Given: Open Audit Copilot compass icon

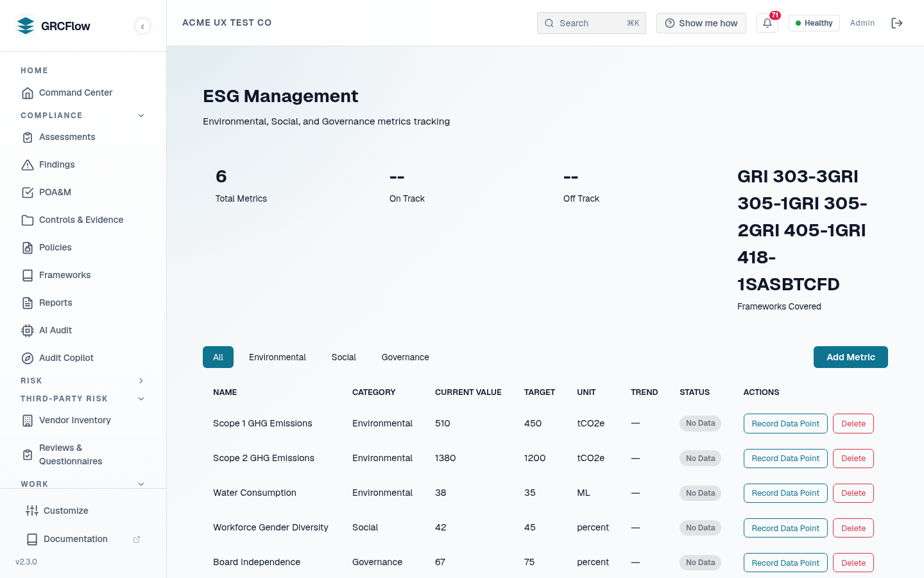Looking at the screenshot, I should [x=28, y=358].
